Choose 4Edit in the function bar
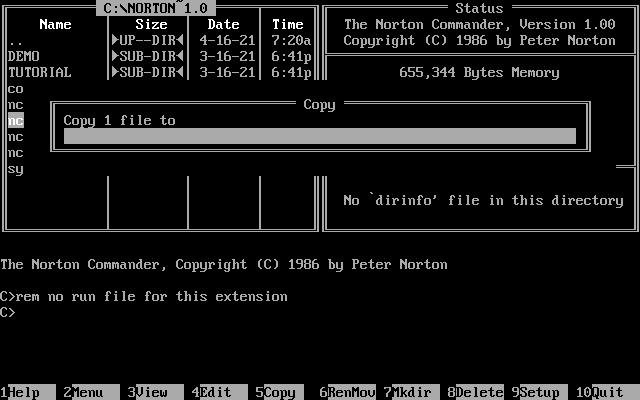640x400 pixels. point(220,392)
